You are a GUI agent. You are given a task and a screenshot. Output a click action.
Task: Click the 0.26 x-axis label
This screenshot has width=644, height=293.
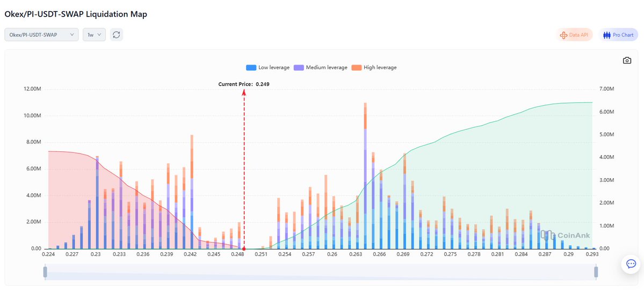coord(332,254)
